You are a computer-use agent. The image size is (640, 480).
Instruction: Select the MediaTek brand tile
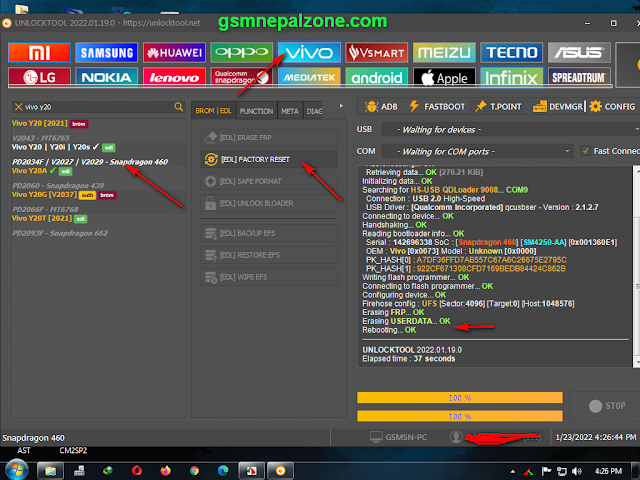(x=309, y=77)
